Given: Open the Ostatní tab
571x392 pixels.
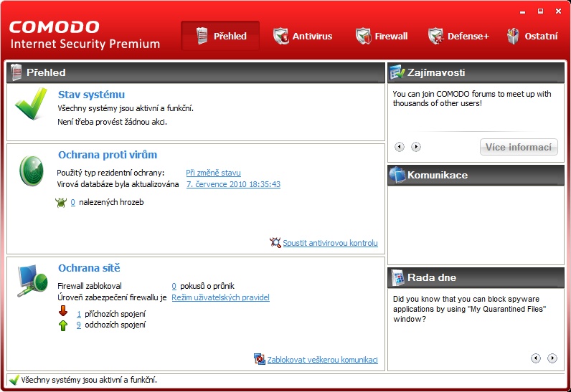Looking at the screenshot, I should pyautogui.click(x=532, y=36).
